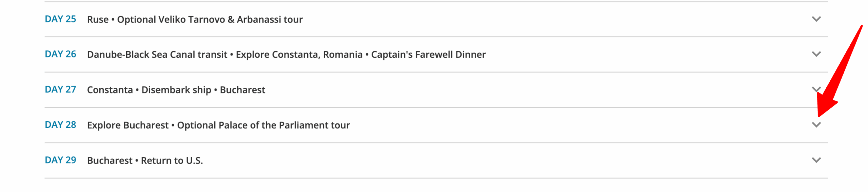Open the Day 27 chevron arrow

point(816,89)
